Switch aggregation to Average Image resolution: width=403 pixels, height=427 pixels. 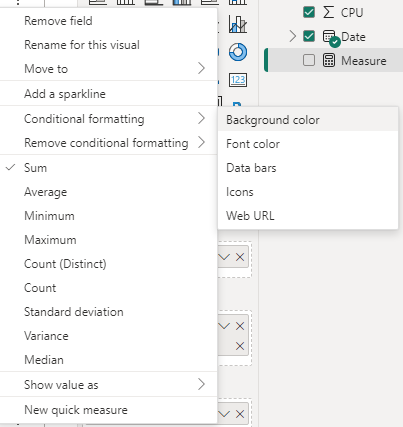pyautogui.click(x=109, y=192)
